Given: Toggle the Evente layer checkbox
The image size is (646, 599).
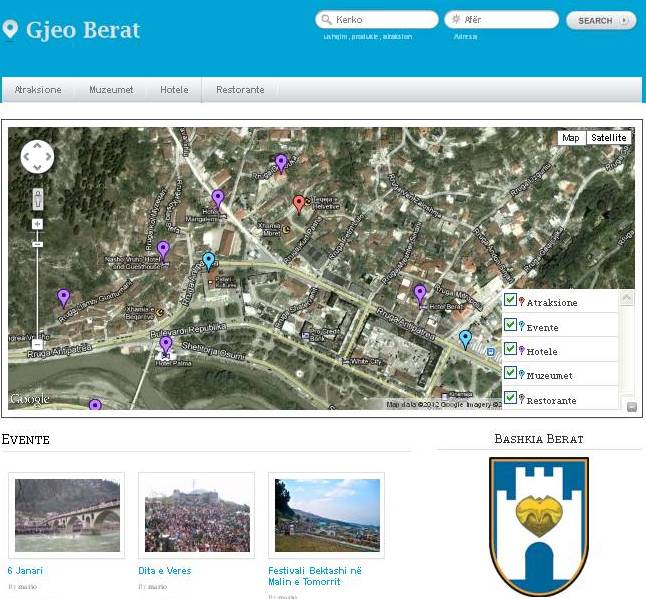Looking at the screenshot, I should tap(510, 325).
